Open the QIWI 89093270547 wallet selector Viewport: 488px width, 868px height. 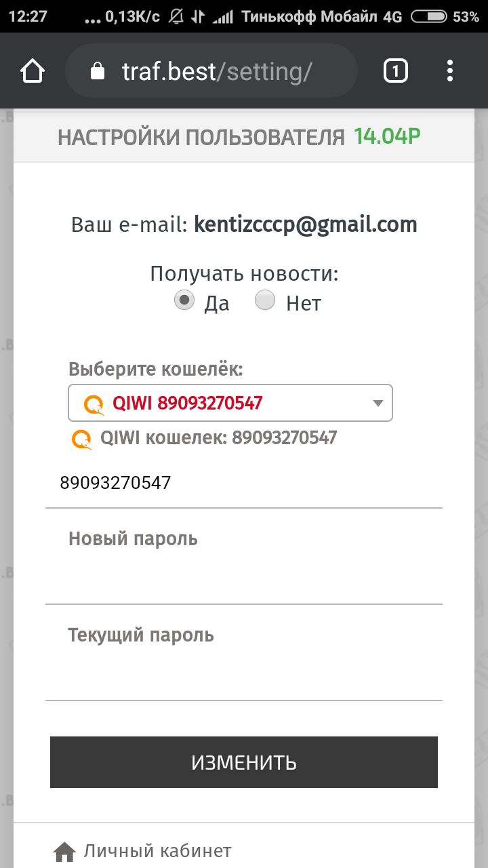tap(230, 403)
